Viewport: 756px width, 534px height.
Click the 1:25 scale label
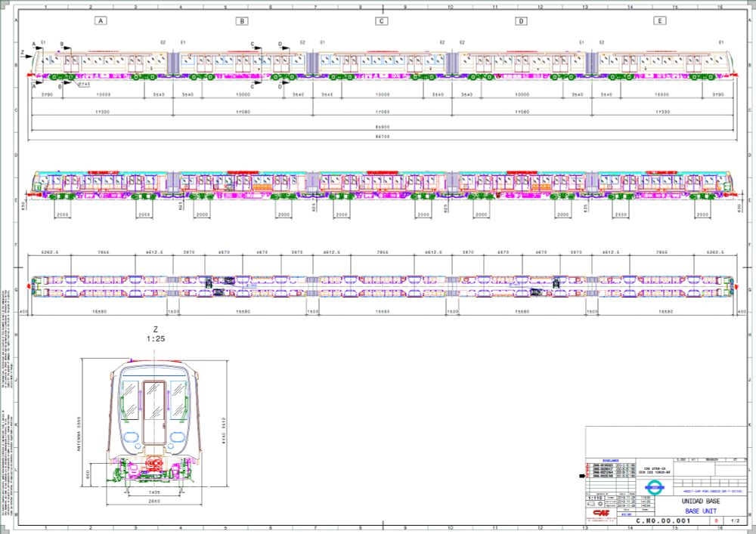[x=156, y=339]
